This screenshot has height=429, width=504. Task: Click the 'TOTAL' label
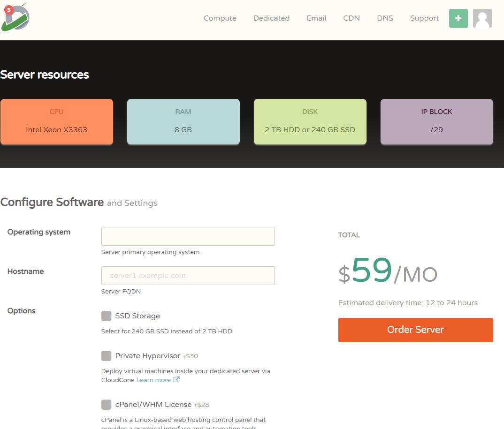point(349,235)
